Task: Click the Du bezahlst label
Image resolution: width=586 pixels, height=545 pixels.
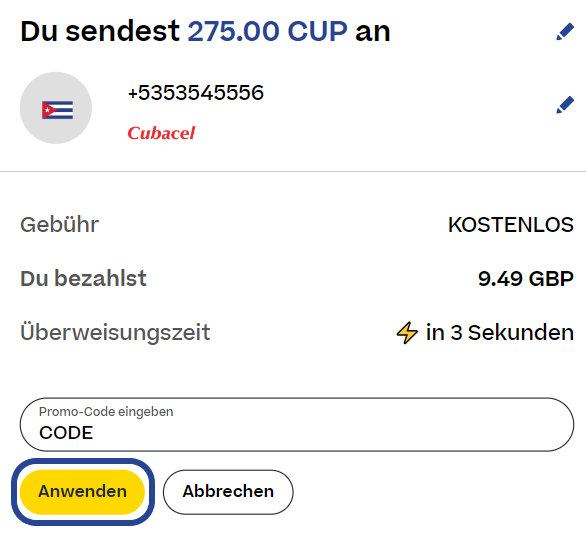Action: click(x=83, y=278)
